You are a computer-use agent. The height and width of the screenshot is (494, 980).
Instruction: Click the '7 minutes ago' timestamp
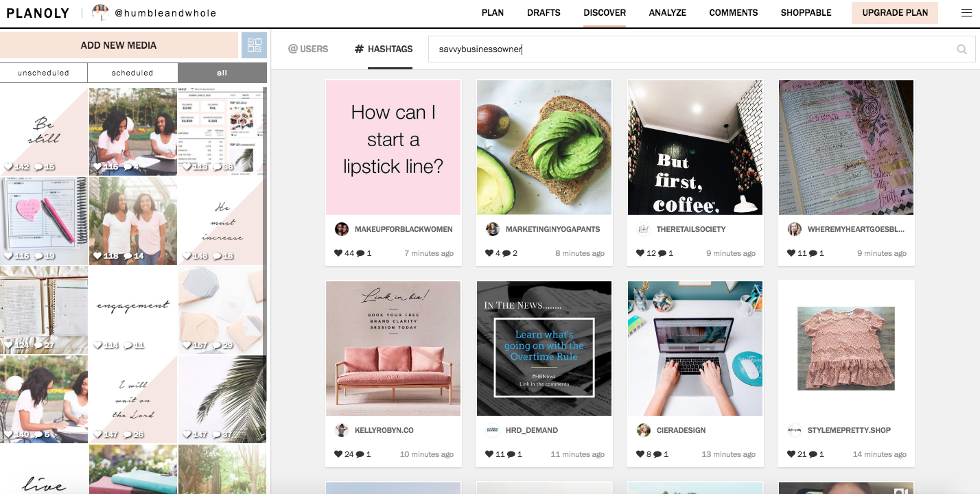[x=429, y=253]
